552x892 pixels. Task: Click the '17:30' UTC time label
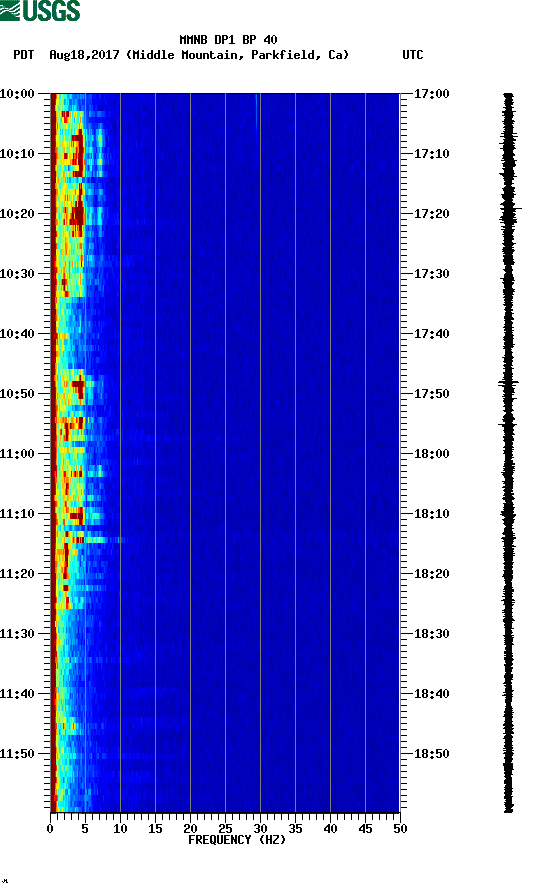[x=431, y=274]
